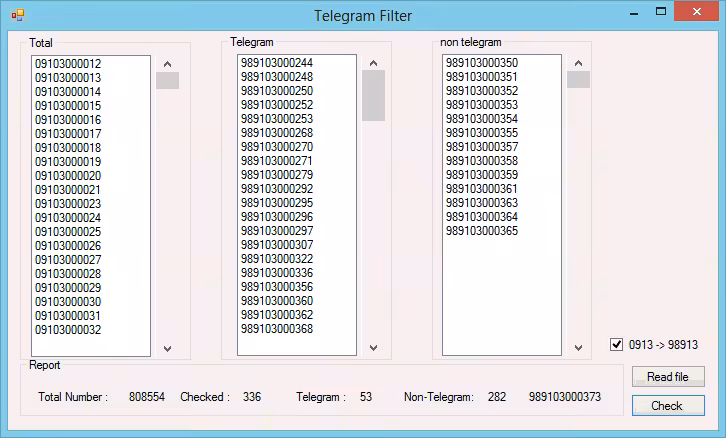Screen dimensions: 726x438
Task: Close the Telegram Filter window
Action: tap(696, 12)
